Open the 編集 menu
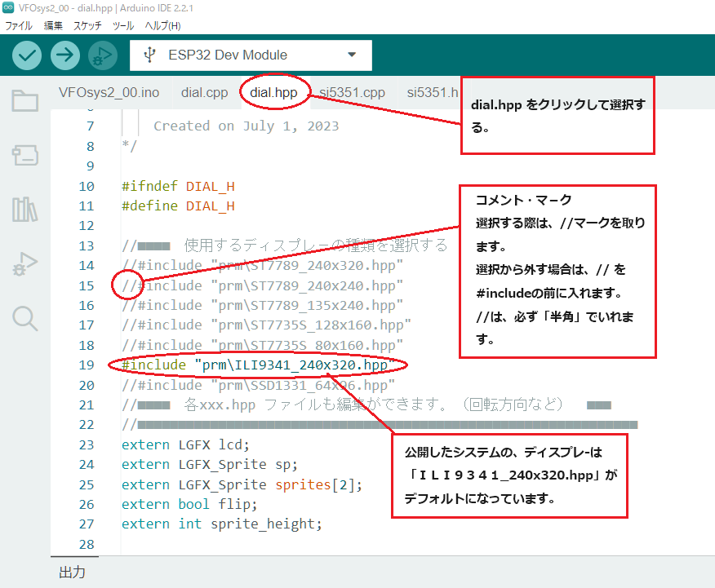The width and height of the screenshot is (715, 588). [53, 26]
